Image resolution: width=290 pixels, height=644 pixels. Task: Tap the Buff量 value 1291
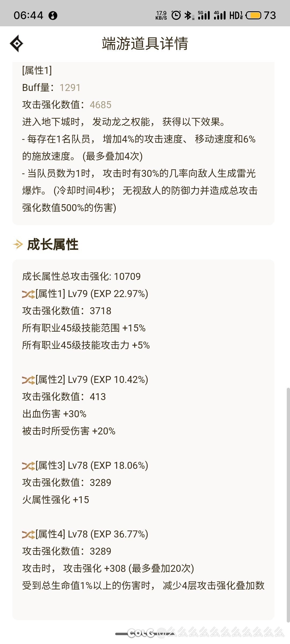click(70, 88)
